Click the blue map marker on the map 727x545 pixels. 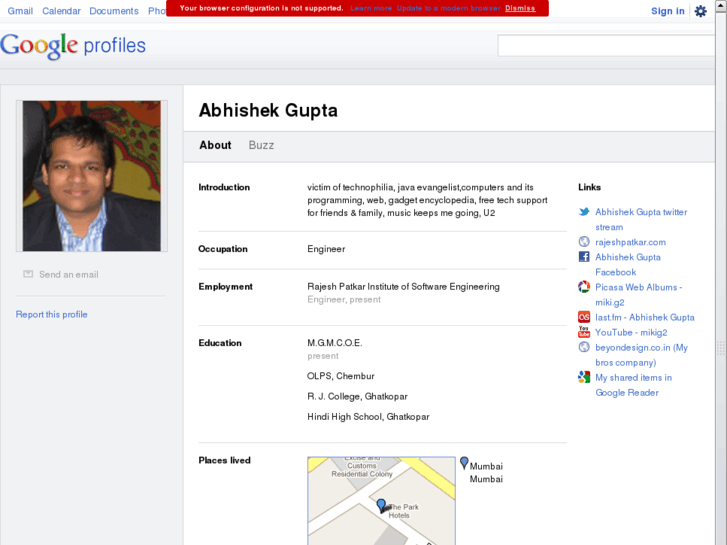tap(381, 505)
